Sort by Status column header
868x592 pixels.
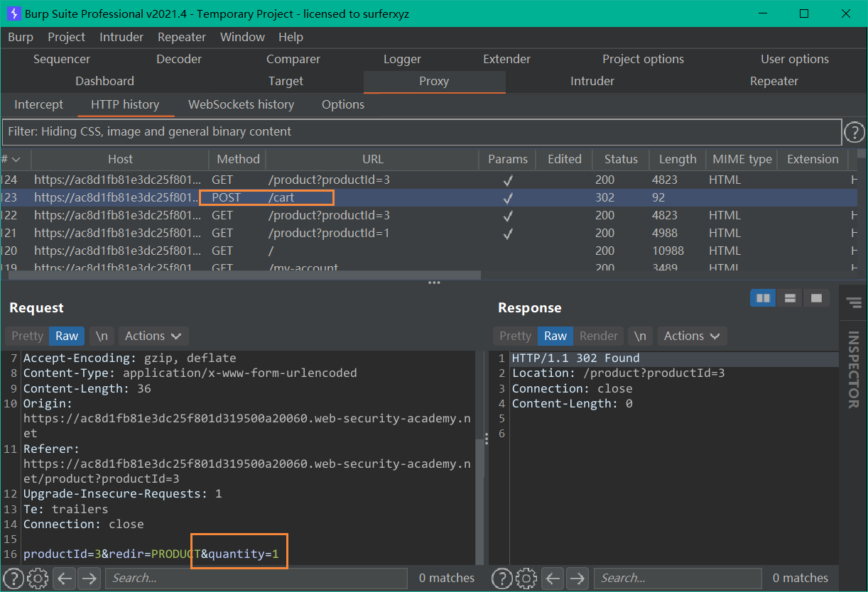tap(621, 160)
